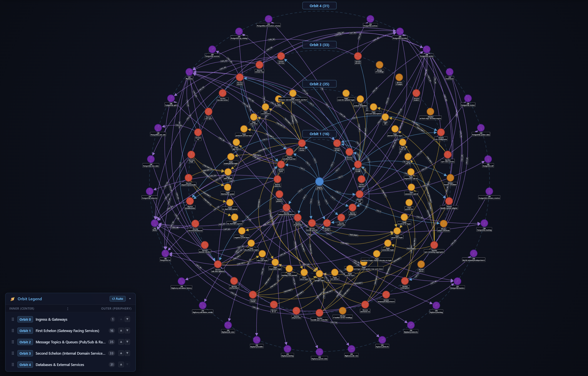Select the PostgreSQL.information_schema DB node
This screenshot has width=588, height=376.
coord(269,19)
